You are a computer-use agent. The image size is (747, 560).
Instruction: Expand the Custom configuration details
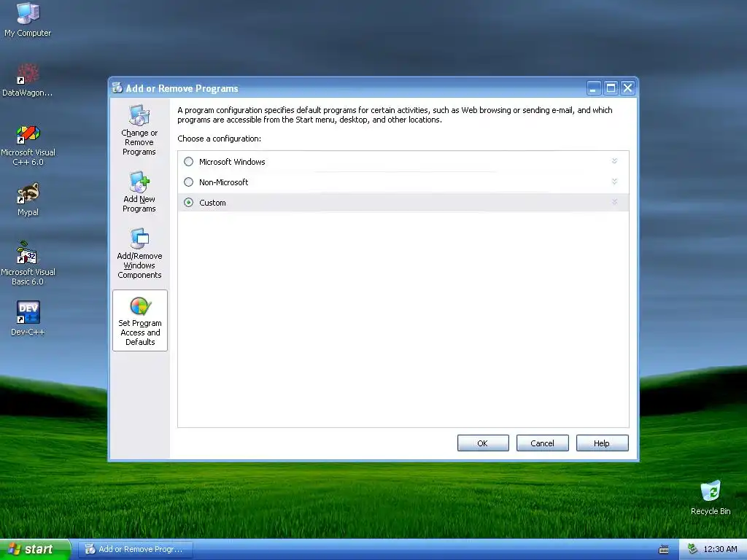[x=614, y=202]
